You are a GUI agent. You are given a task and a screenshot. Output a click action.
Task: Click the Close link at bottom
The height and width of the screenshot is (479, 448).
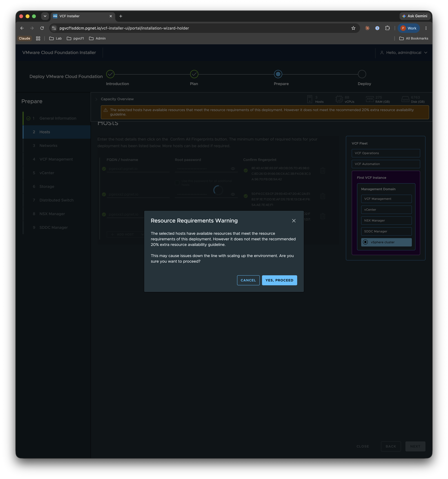[363, 446]
